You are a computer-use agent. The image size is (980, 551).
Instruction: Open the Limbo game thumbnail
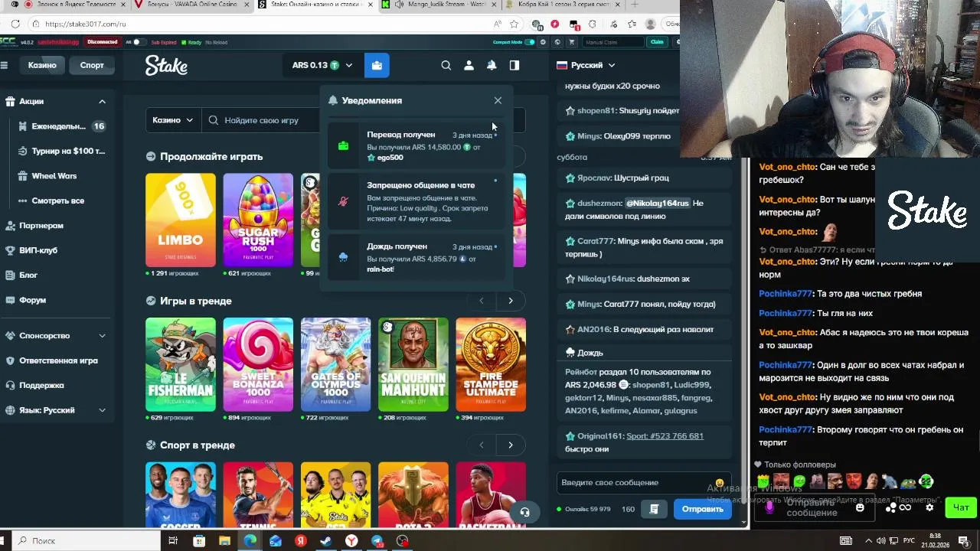[x=181, y=220]
